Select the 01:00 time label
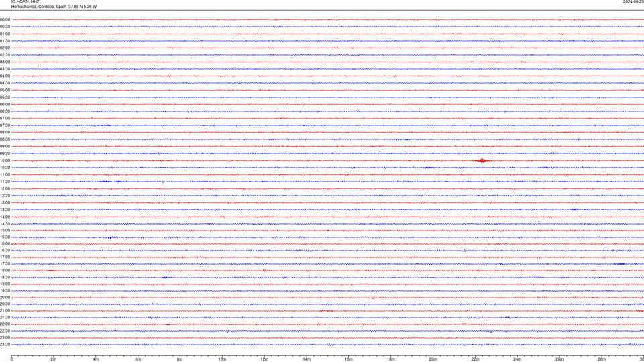Screen dimensions: 644x362 click(5, 34)
